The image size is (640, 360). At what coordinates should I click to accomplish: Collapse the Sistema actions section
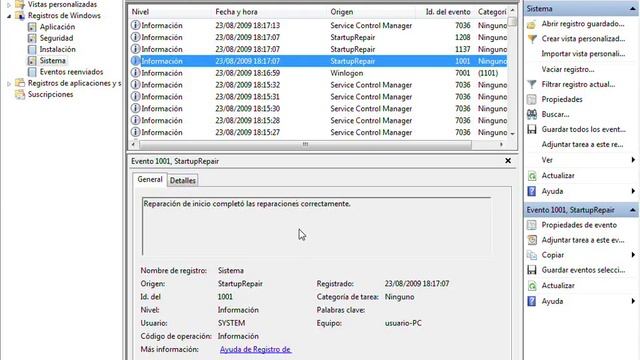tap(632, 9)
